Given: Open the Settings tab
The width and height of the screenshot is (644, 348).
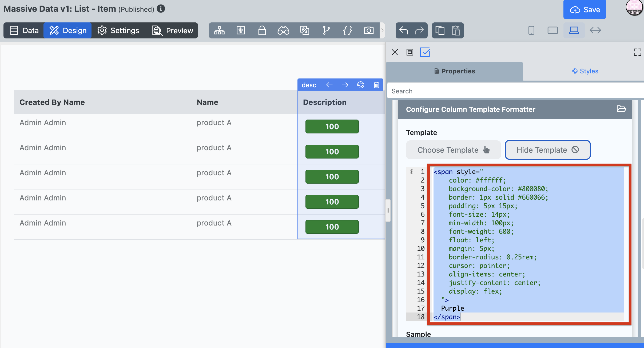Looking at the screenshot, I should [118, 30].
